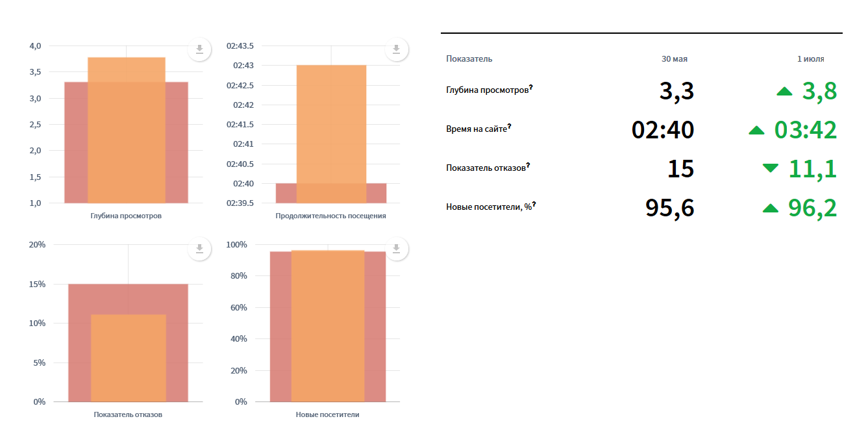Click the green up arrow beside 03:42
Image resolution: width=868 pixels, height=432 pixels.
coord(756,131)
